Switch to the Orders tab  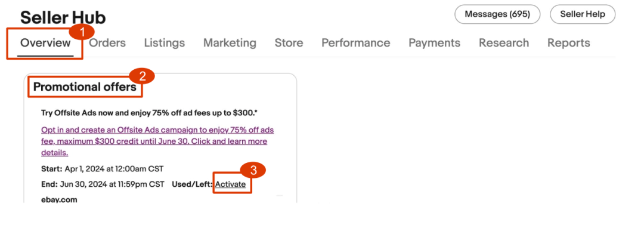click(x=107, y=43)
